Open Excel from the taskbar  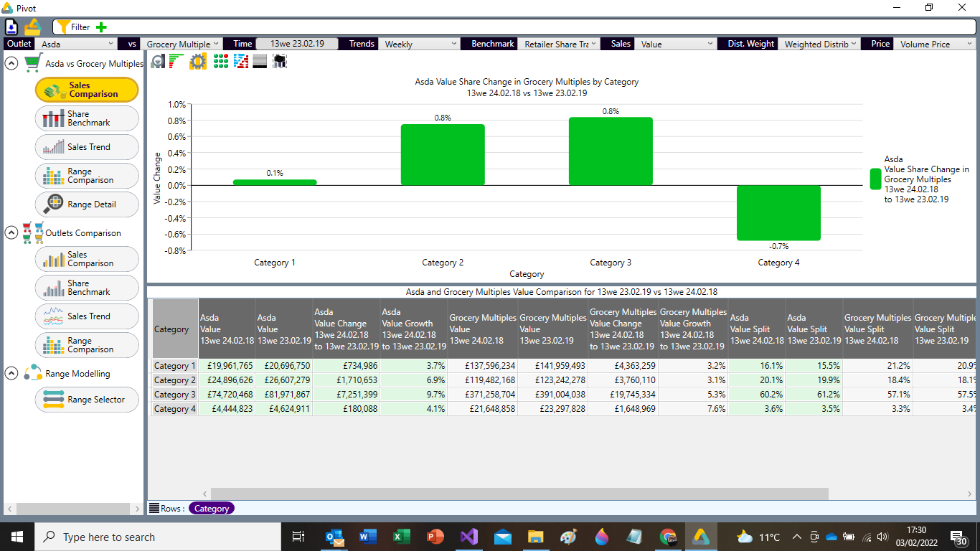click(401, 537)
